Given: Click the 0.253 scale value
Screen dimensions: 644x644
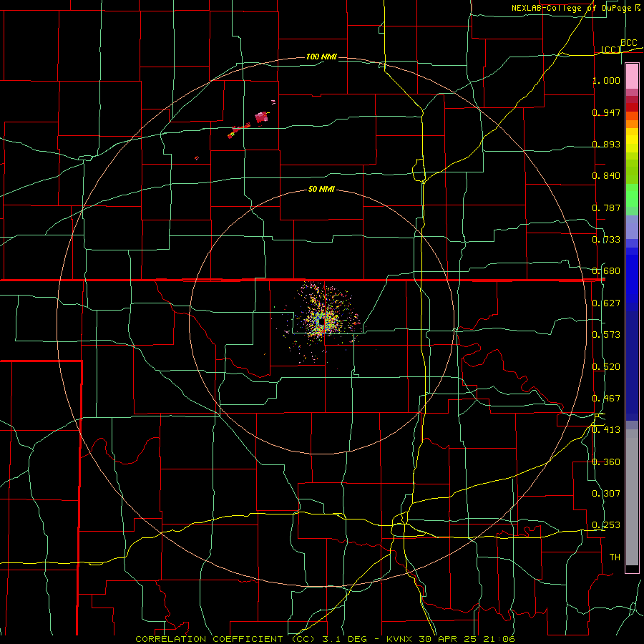Looking at the screenshot, I should pos(606,525).
